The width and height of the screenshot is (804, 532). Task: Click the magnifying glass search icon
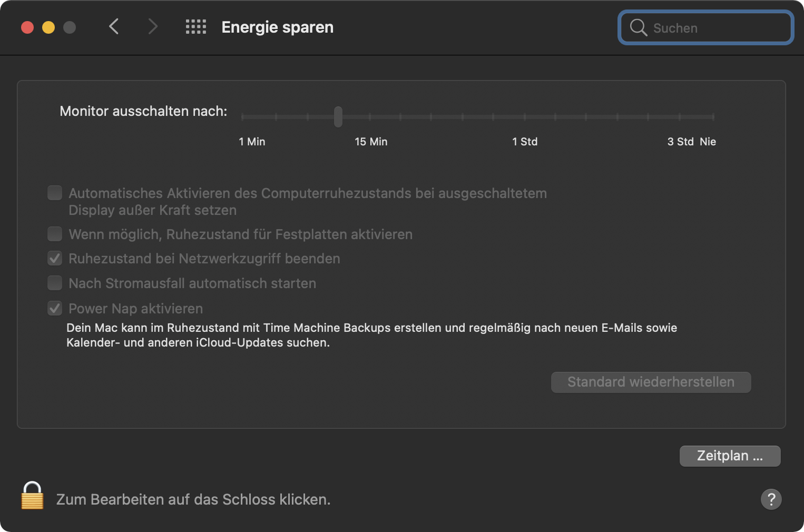coord(639,28)
